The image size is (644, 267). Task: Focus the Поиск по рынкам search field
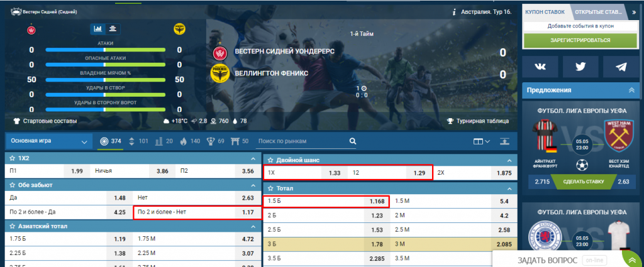(x=302, y=141)
